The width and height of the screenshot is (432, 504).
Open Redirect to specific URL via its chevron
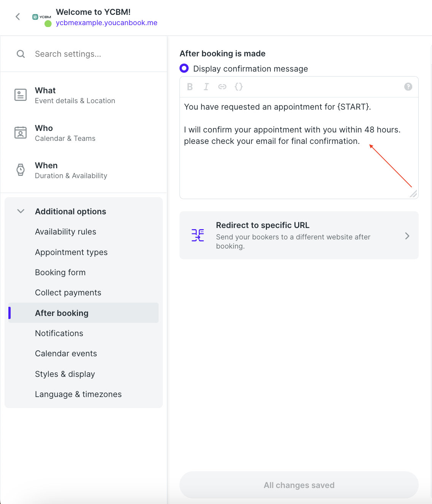pos(407,236)
